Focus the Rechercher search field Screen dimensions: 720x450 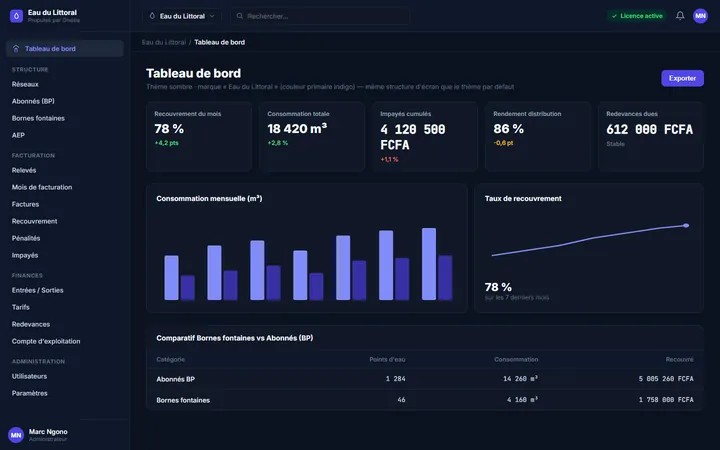pos(321,16)
